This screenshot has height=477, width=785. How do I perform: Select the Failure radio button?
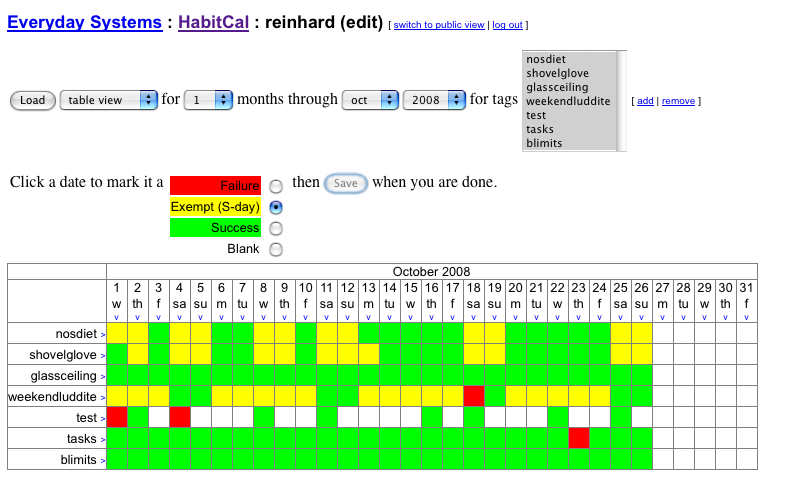pos(276,186)
